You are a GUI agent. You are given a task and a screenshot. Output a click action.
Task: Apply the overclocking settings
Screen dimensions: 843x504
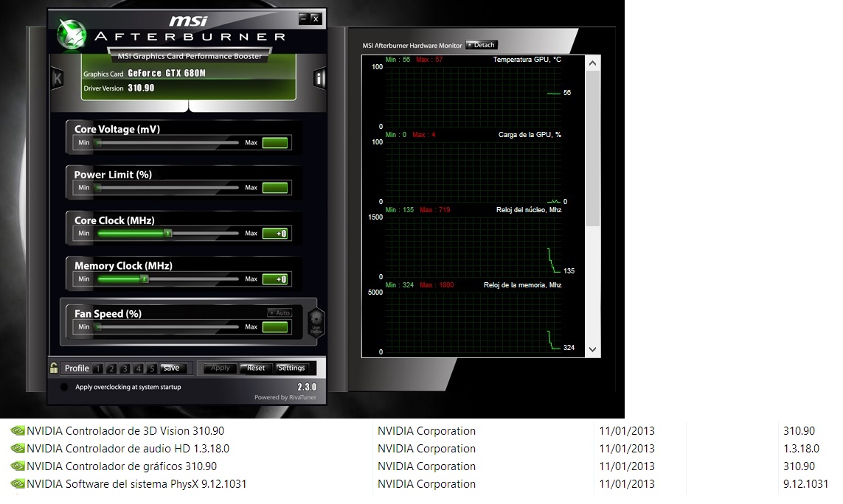click(x=220, y=368)
